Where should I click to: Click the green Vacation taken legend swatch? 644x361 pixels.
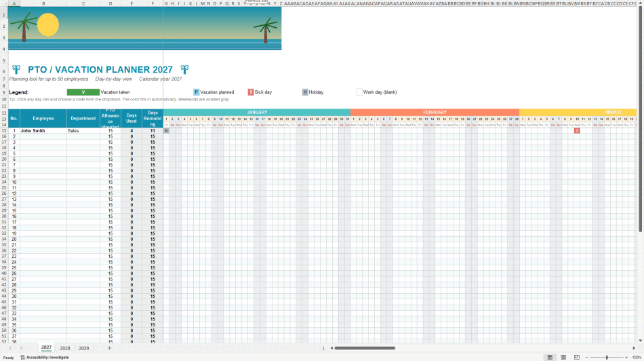[x=83, y=92]
